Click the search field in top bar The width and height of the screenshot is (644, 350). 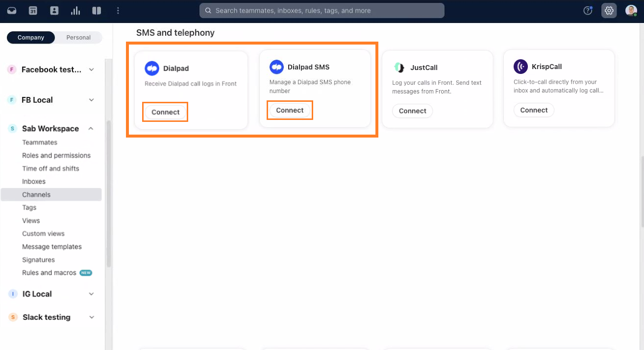[322, 10]
